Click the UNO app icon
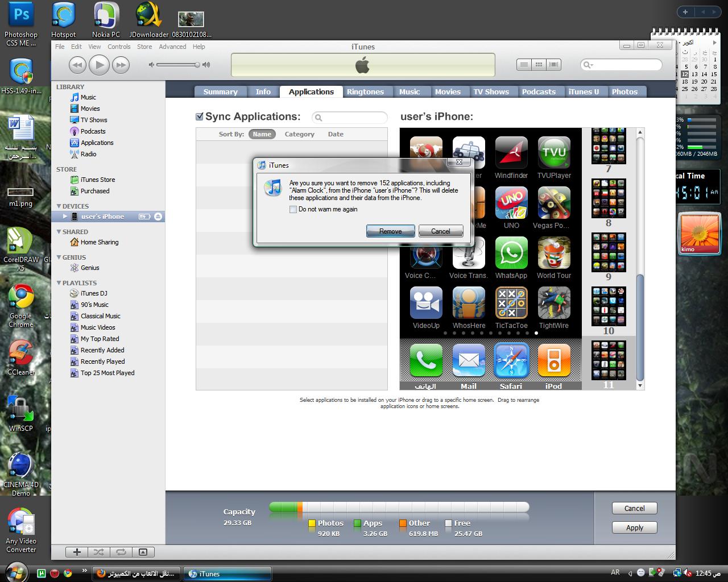728x582 pixels. point(511,203)
